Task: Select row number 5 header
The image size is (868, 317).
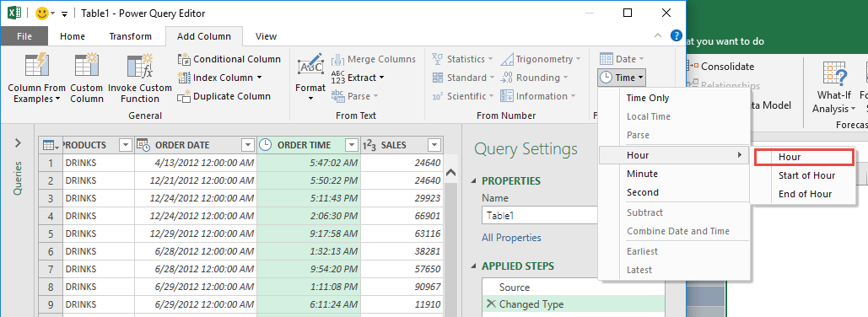Action: pos(51,234)
